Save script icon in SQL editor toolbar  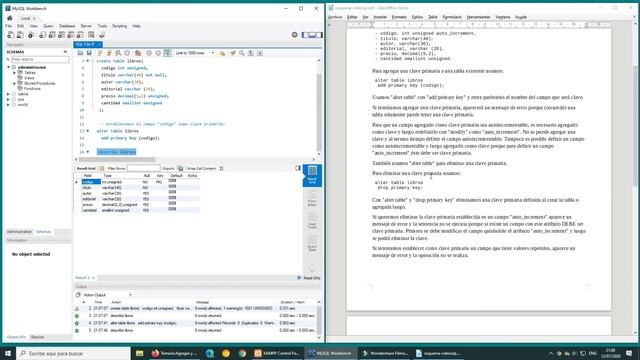click(89, 53)
